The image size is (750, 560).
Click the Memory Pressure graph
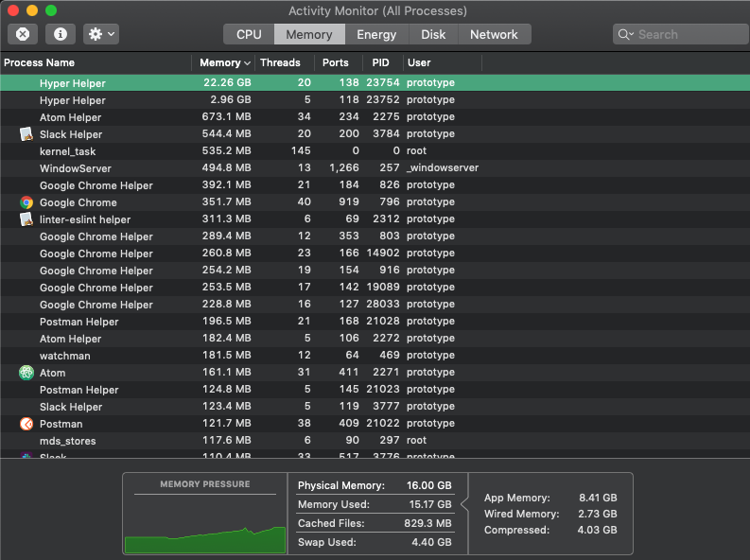[205, 538]
